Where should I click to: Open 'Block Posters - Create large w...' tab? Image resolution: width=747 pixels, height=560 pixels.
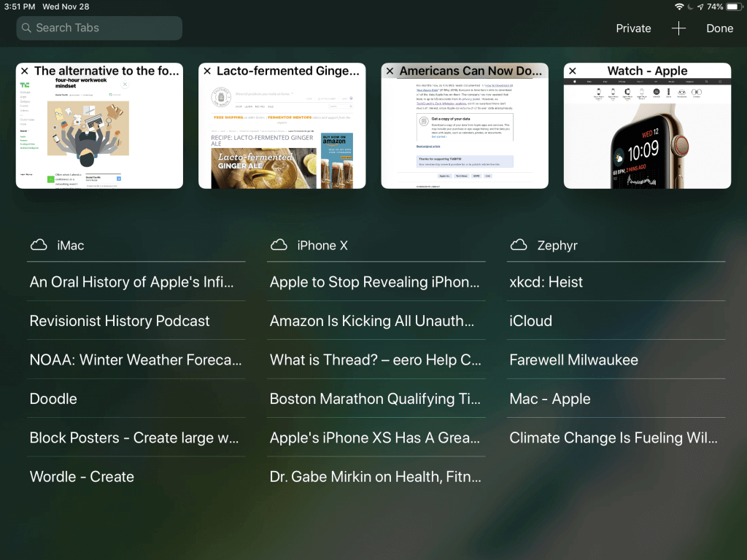tap(136, 438)
